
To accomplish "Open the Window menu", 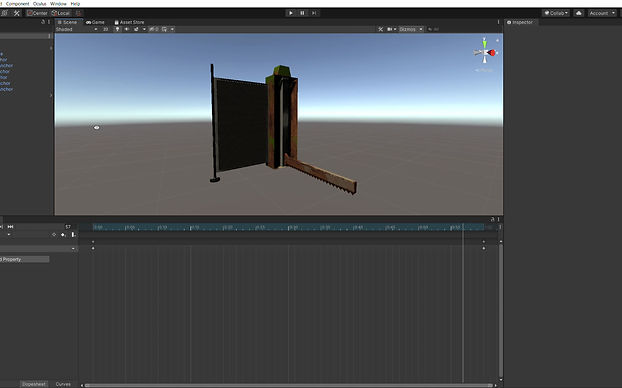I will (x=58, y=4).
